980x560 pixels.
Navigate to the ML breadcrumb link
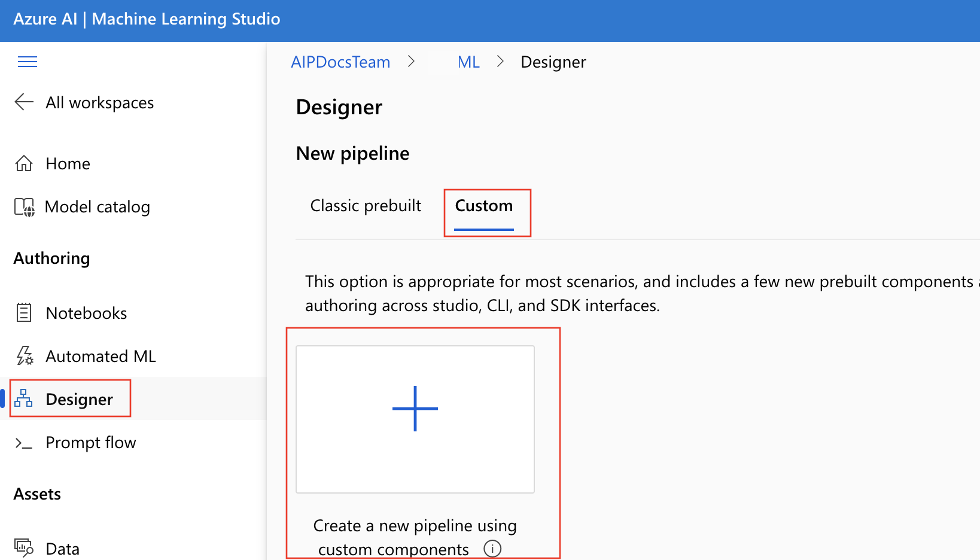point(468,62)
